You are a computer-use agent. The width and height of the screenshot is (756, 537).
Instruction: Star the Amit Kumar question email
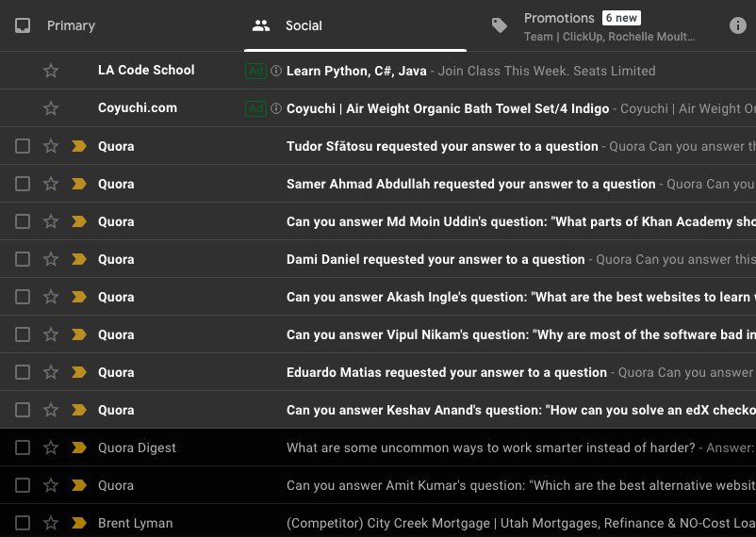[51, 485]
